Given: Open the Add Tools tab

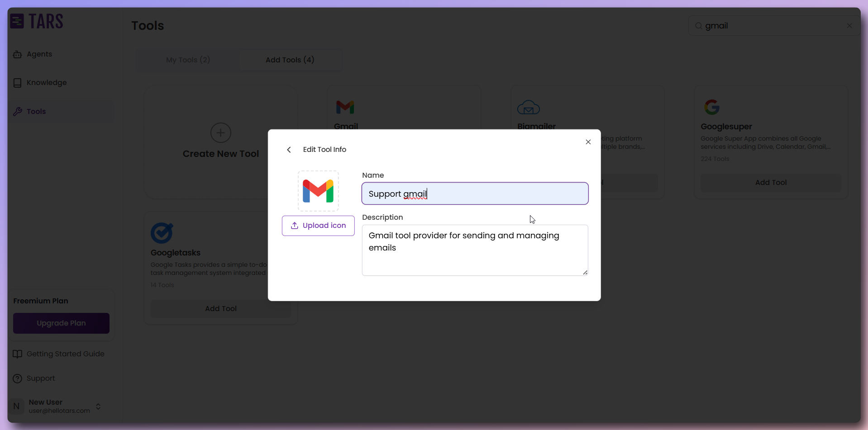Looking at the screenshot, I should [x=290, y=60].
